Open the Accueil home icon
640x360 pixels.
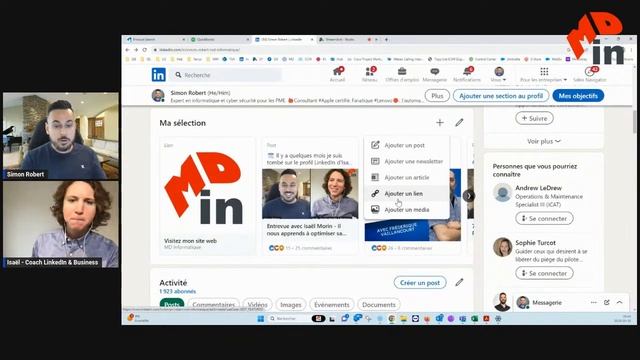[x=338, y=74]
